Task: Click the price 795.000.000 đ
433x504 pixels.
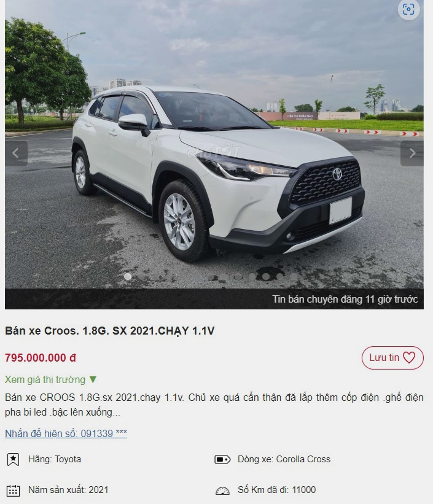Action: [41, 358]
